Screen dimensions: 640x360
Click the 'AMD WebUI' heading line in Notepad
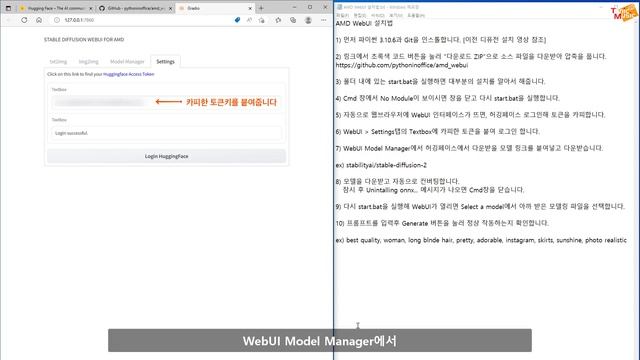click(x=364, y=23)
